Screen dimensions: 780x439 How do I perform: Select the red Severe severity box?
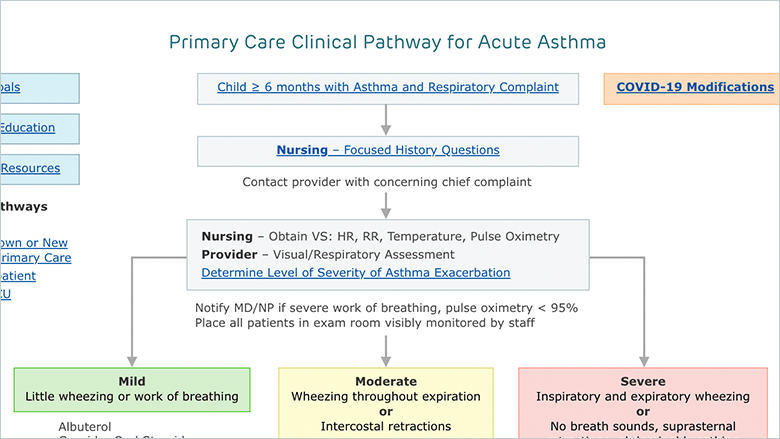click(643, 403)
